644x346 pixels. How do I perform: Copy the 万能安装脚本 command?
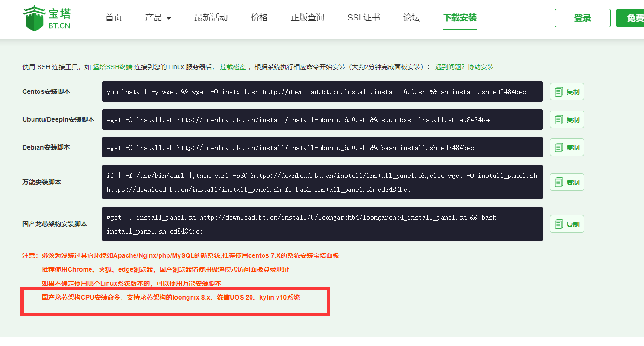click(x=567, y=182)
